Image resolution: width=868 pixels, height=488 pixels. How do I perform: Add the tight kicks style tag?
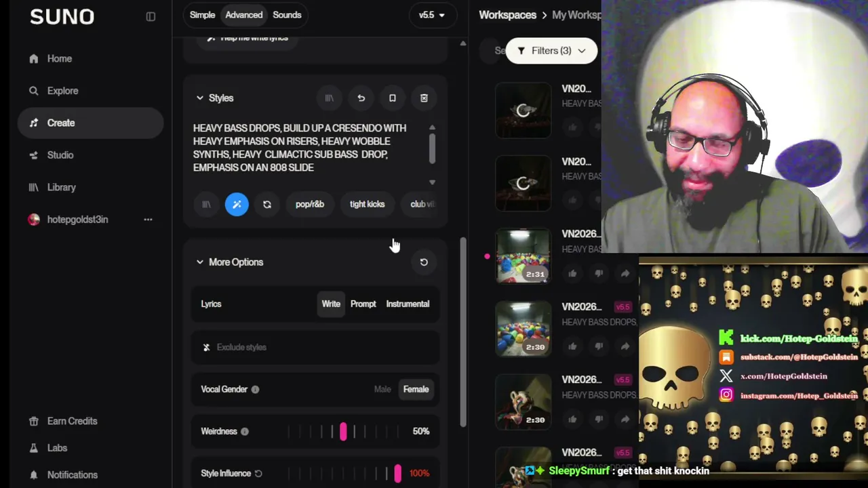(x=367, y=204)
